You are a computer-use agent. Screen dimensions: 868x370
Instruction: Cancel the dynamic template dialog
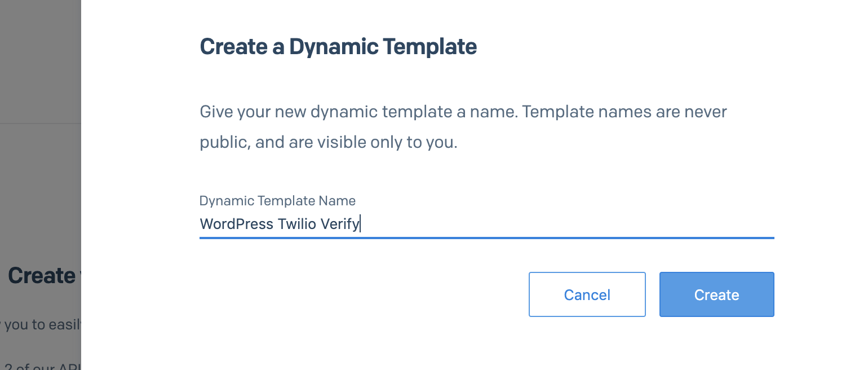pyautogui.click(x=587, y=294)
